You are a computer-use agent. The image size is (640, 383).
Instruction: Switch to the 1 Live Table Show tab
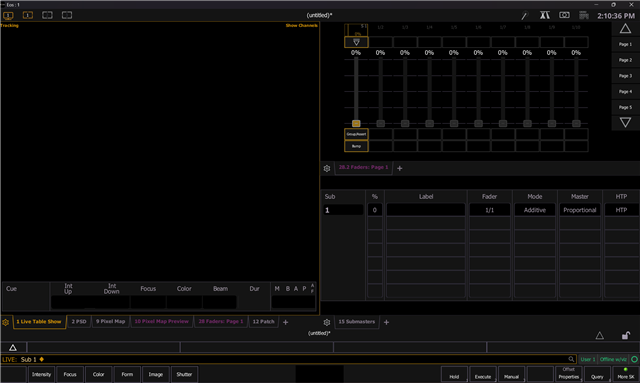(x=39, y=322)
